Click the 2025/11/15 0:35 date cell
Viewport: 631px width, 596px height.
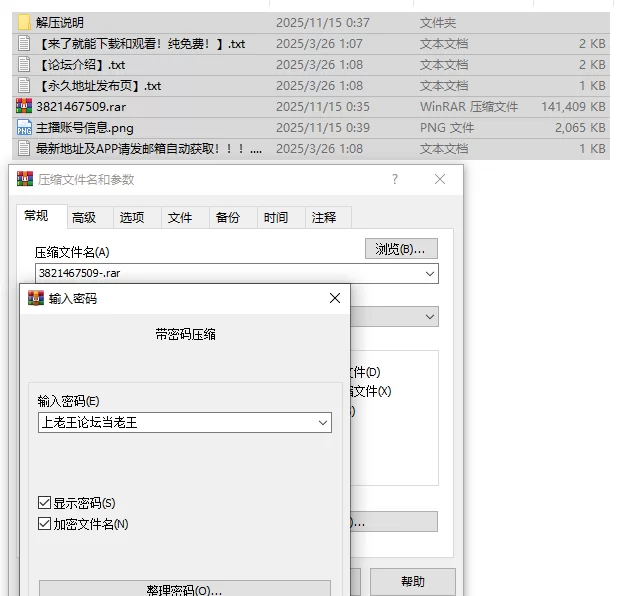[x=323, y=107]
